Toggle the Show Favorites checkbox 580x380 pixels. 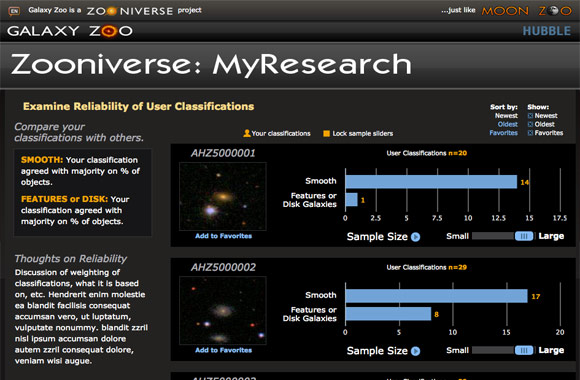point(530,133)
